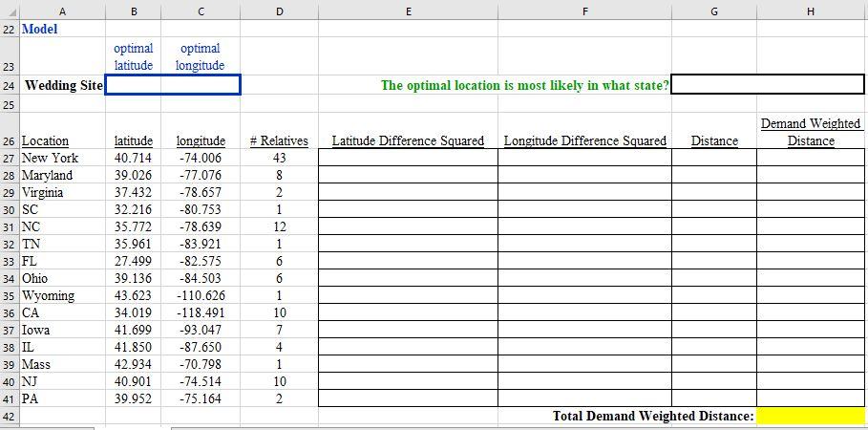The image size is (868, 430).
Task: Click the 'Longitude Difference Squared' heading
Action: click(x=584, y=140)
